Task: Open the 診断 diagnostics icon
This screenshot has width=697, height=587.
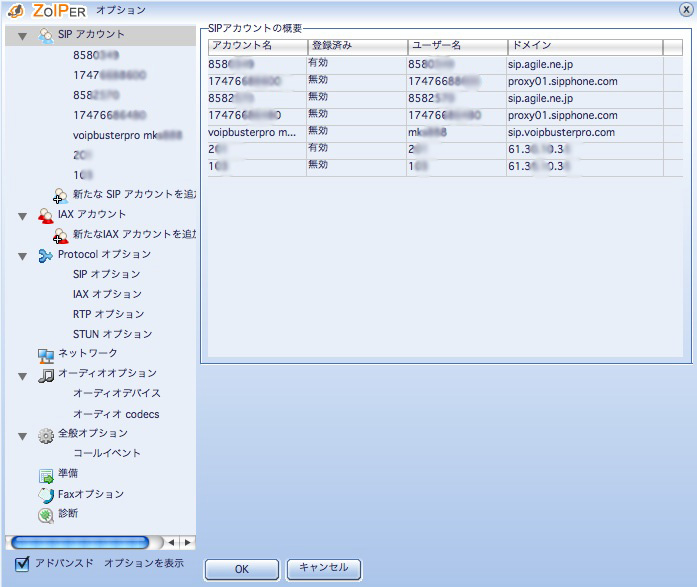Action: 45,515
